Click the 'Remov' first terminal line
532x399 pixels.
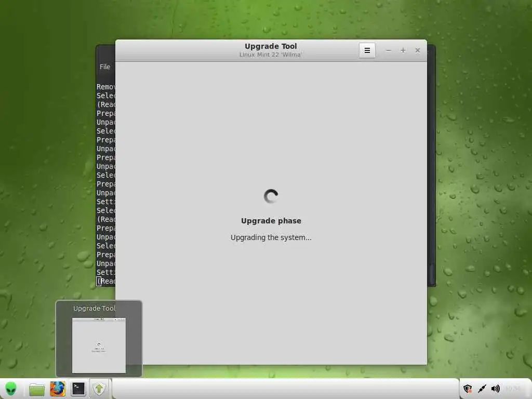tap(106, 87)
